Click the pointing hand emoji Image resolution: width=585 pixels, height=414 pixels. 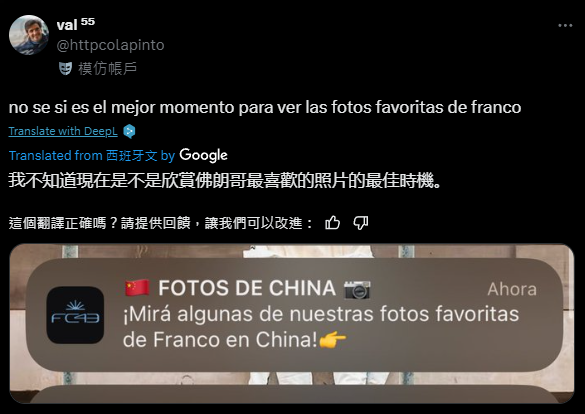pyautogui.click(x=333, y=340)
